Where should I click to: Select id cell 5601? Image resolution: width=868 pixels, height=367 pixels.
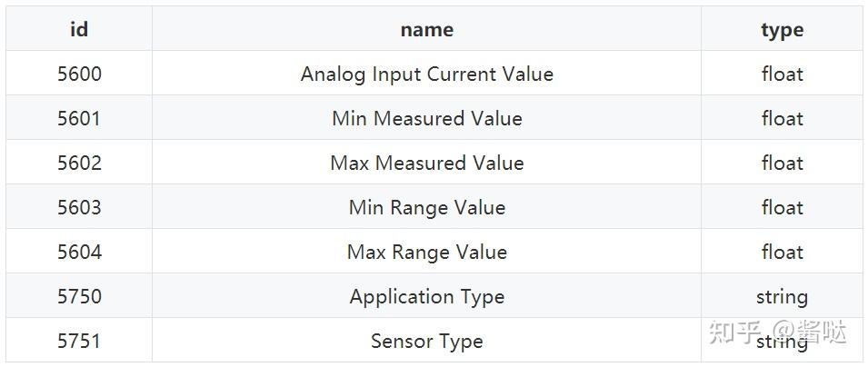pos(79,118)
